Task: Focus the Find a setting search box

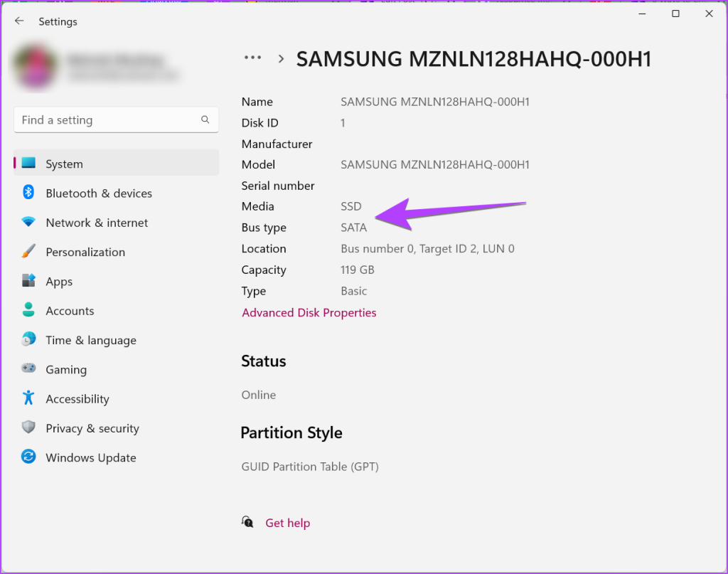Action: coord(116,119)
